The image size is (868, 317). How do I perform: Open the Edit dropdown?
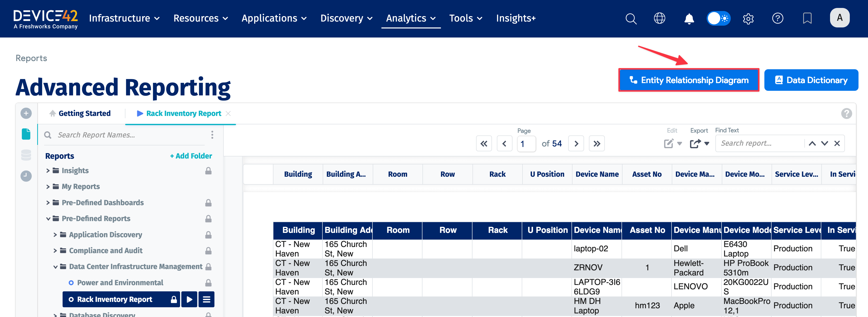point(673,144)
